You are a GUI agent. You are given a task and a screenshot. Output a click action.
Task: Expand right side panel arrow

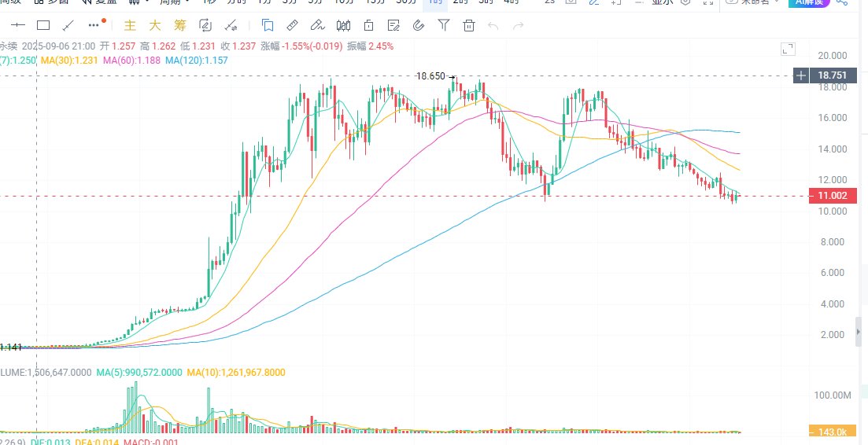(x=859, y=333)
